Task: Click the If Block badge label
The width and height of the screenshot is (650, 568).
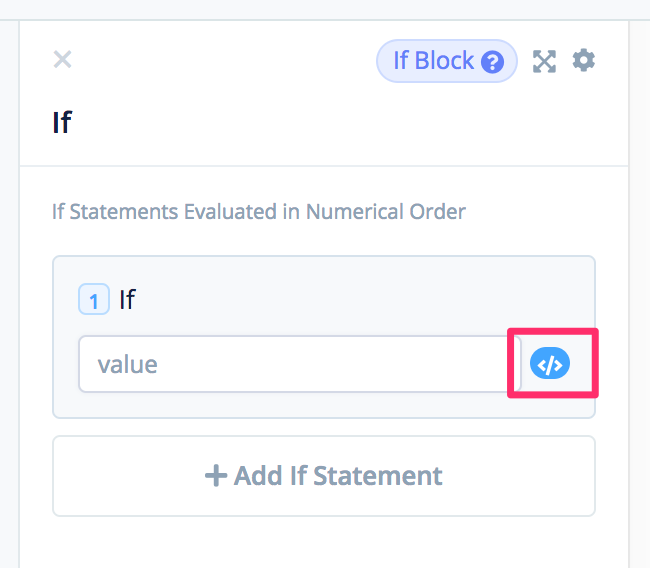Action: point(433,61)
